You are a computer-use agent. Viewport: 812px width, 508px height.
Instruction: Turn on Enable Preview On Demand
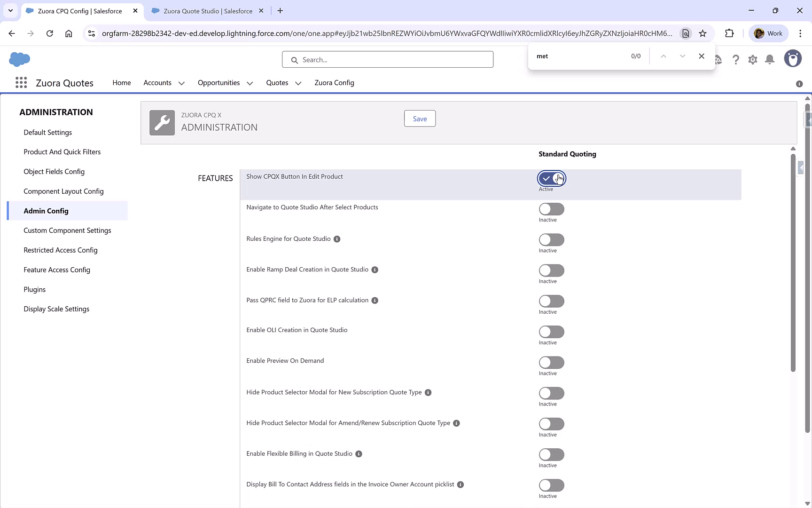pyautogui.click(x=551, y=363)
